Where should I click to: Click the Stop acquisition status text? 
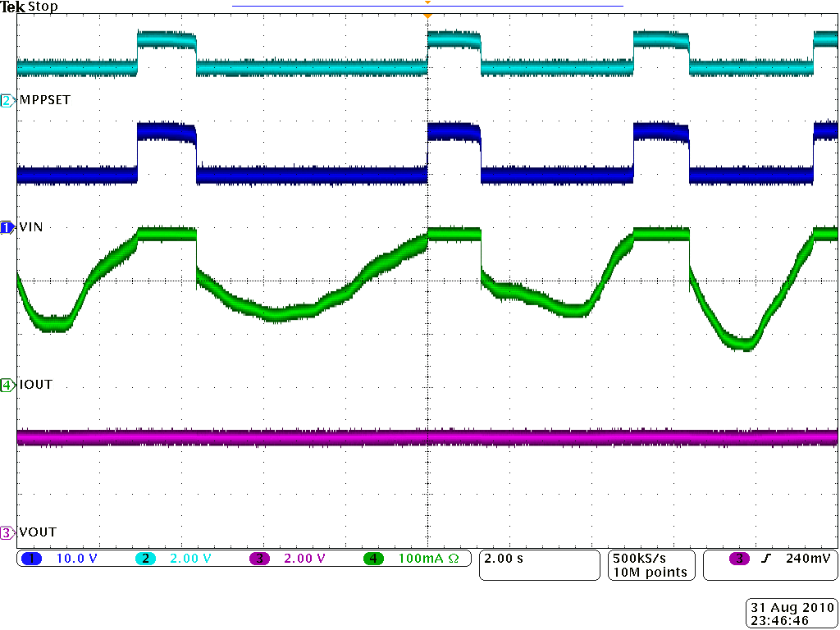tap(43, 7)
